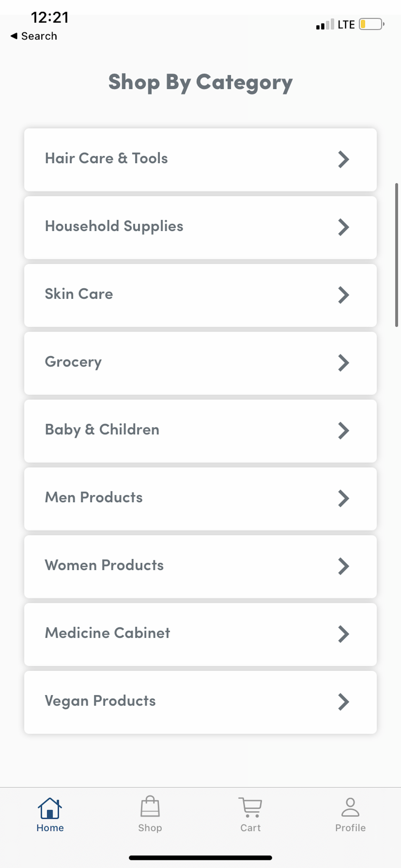Expand the Grocery chevron
This screenshot has height=868, width=401.
point(344,363)
